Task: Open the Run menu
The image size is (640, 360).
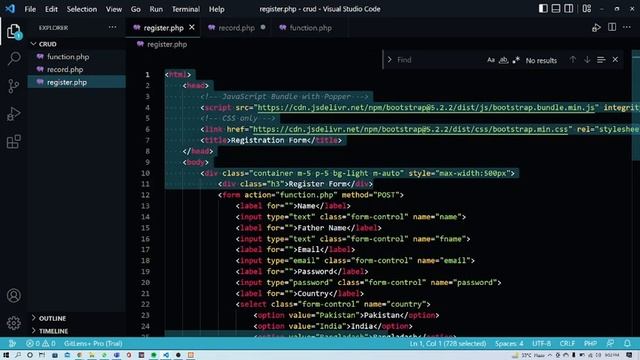Action: [x=156, y=9]
